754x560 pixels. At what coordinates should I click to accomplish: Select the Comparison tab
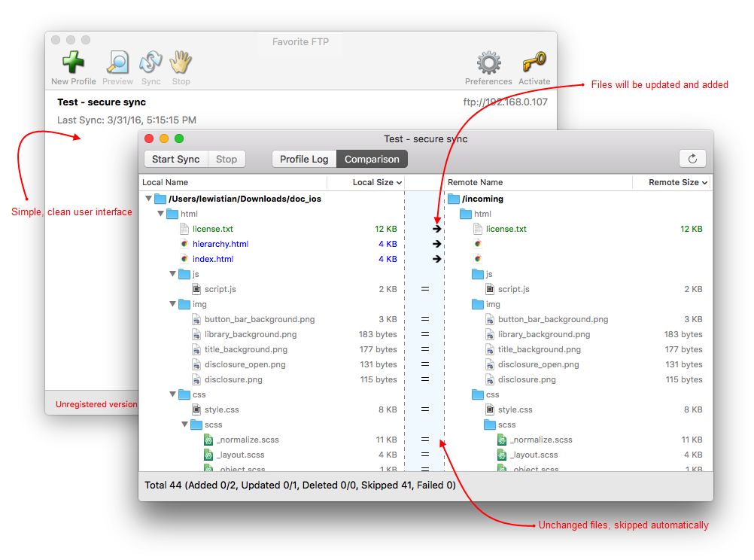[x=372, y=160]
